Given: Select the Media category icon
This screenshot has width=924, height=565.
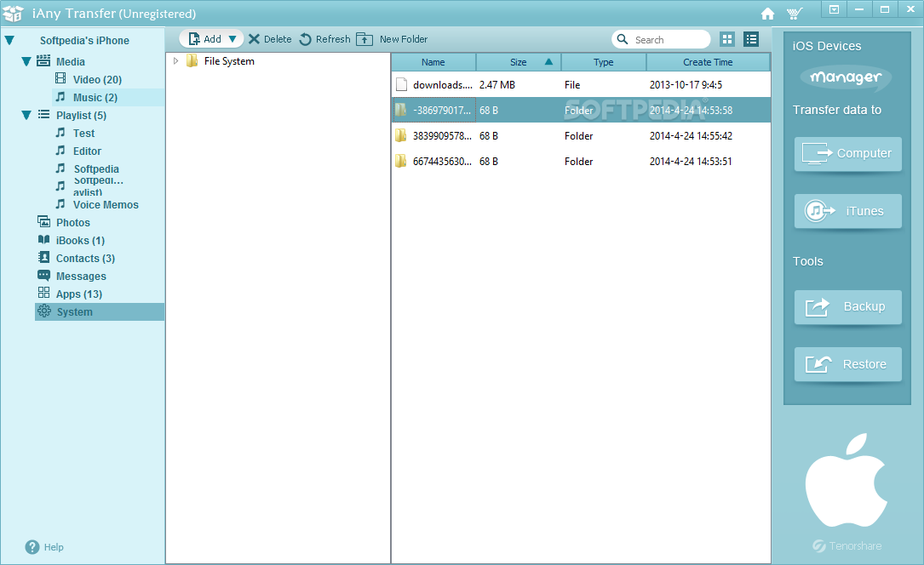Looking at the screenshot, I should pyautogui.click(x=43, y=60).
